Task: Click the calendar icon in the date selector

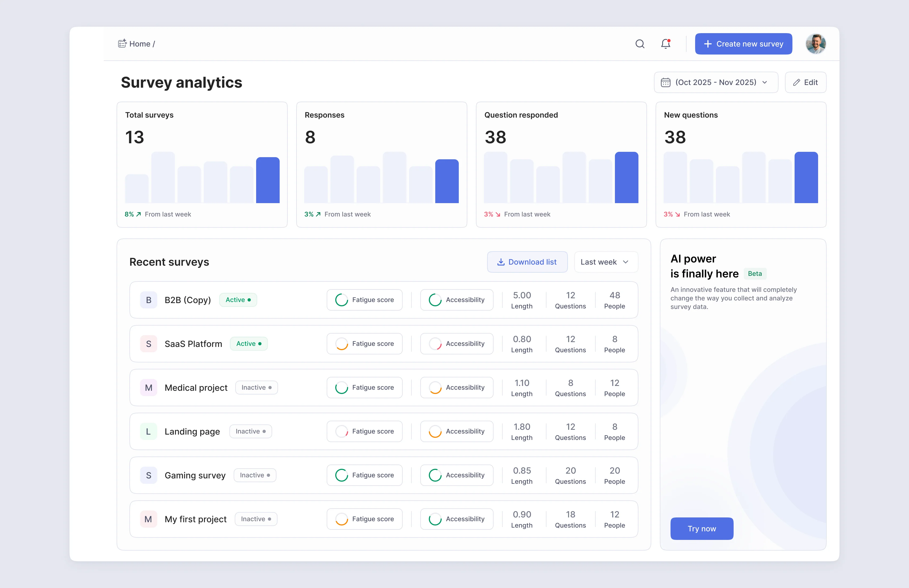Action: 666,82
